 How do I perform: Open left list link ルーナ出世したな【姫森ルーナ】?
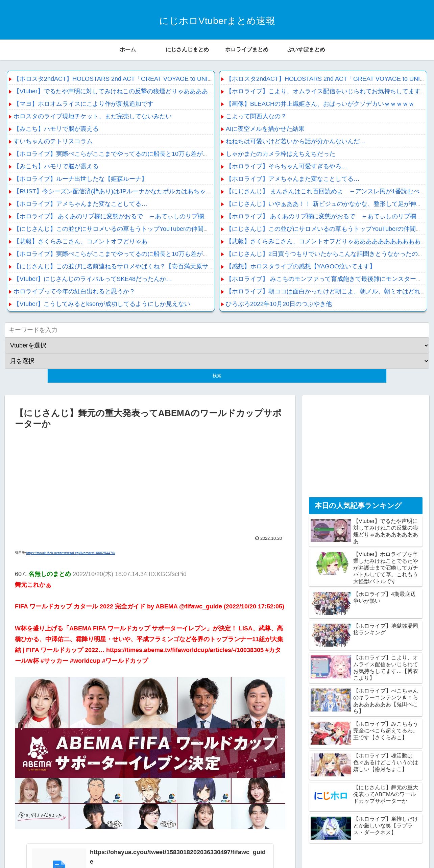(x=80, y=179)
